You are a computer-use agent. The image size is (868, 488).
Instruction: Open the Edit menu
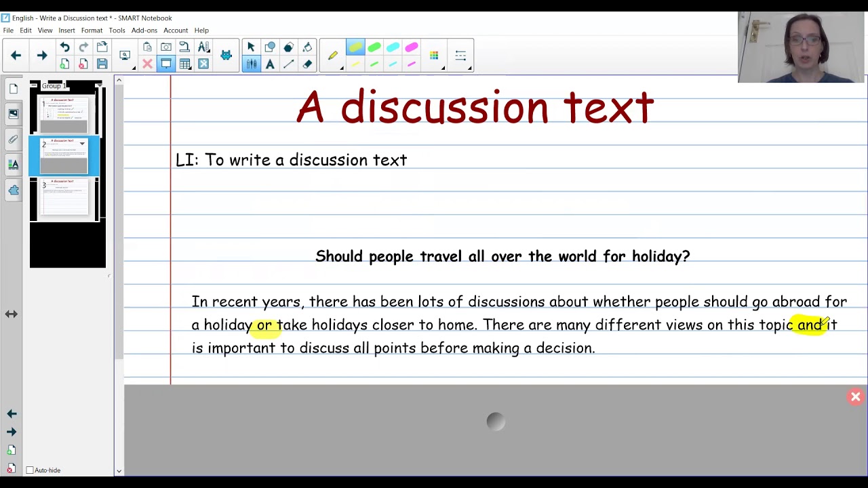(25, 30)
